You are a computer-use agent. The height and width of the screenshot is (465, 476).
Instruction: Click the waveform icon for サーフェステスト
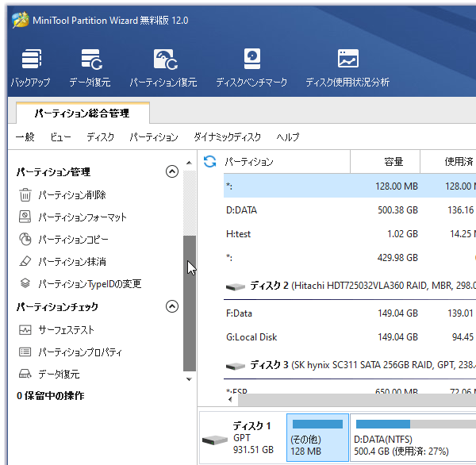(x=25, y=330)
